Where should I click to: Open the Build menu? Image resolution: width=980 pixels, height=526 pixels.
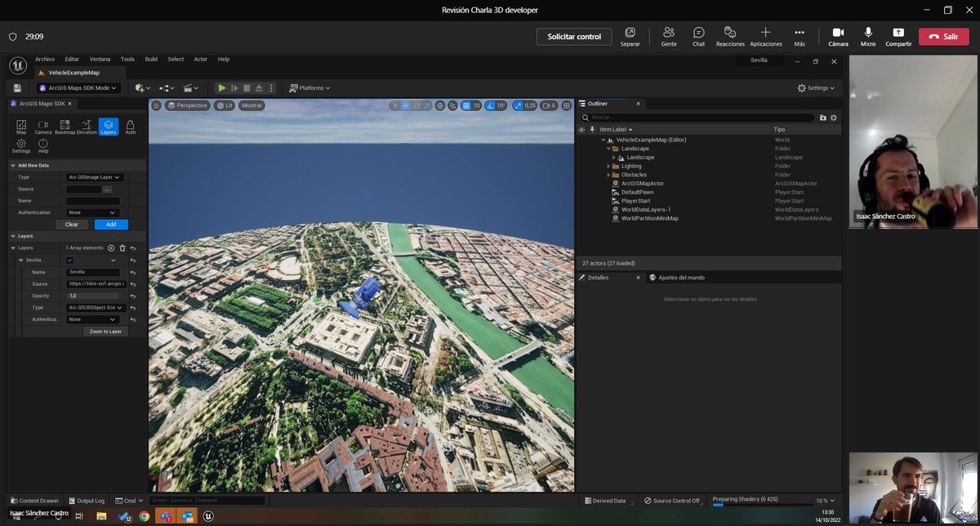coord(151,59)
